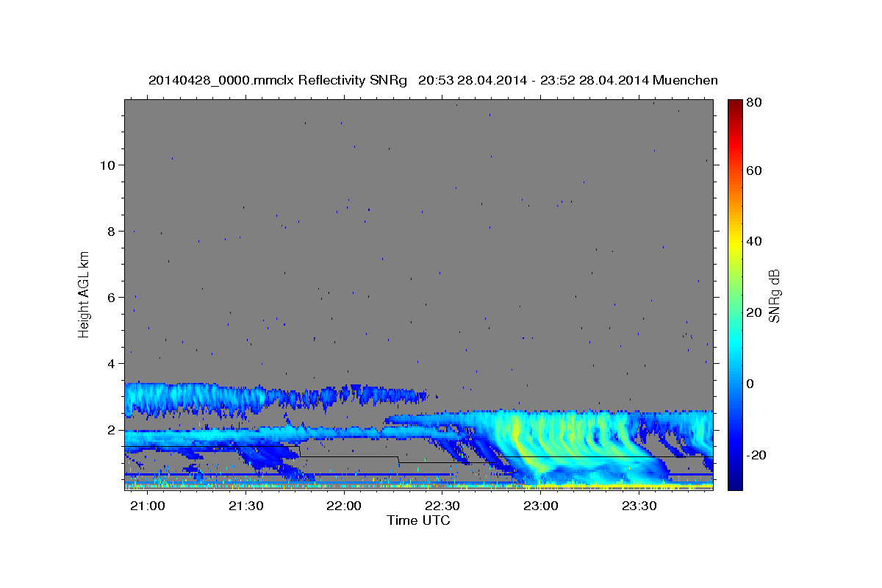Click the colorbar value -20
This screenshot has height=588, width=882.
756,455
